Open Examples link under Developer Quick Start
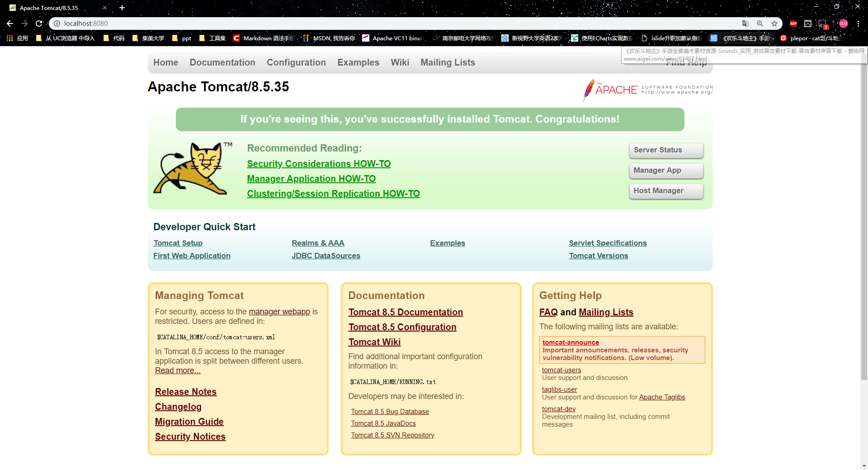868x470 pixels. [x=448, y=243]
